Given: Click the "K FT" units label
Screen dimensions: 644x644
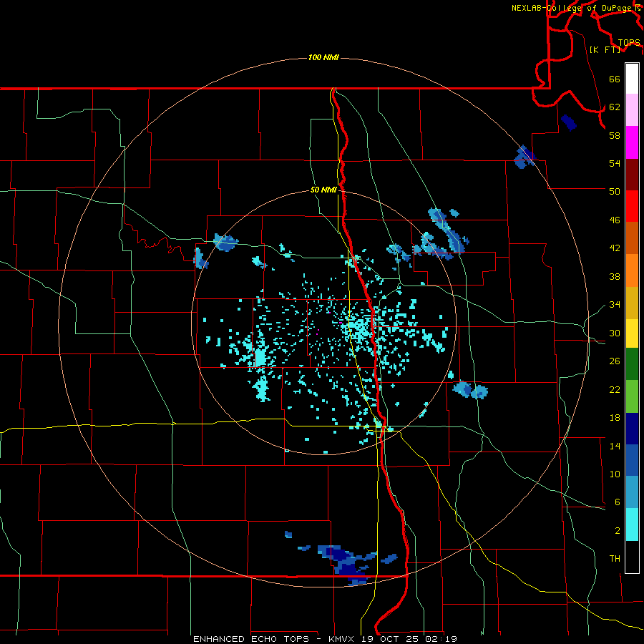Looking at the screenshot, I should point(605,49).
